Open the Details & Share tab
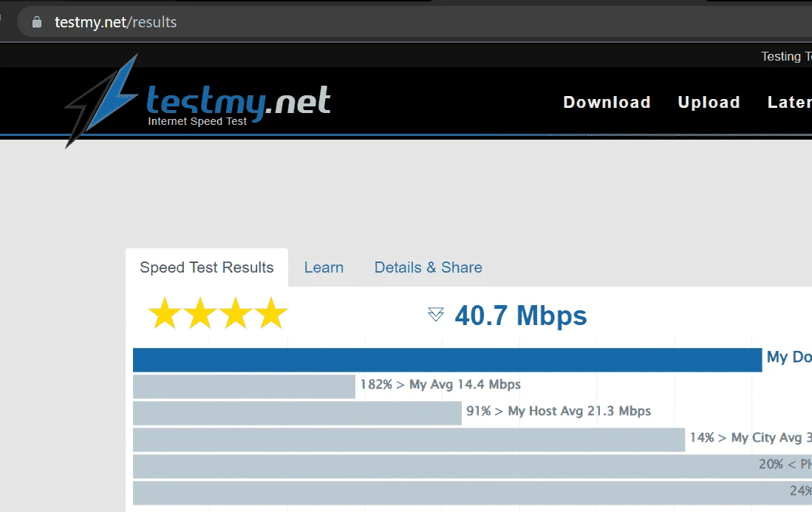812x512 pixels. 428,267
